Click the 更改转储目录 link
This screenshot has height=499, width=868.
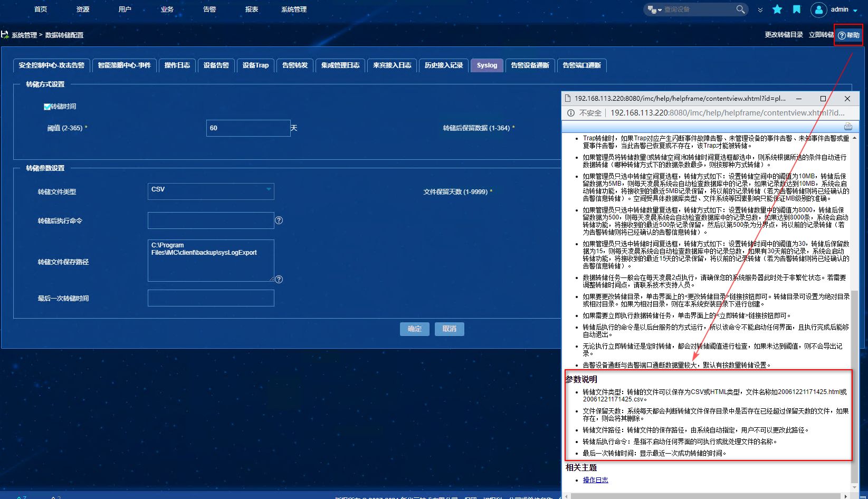(x=784, y=35)
